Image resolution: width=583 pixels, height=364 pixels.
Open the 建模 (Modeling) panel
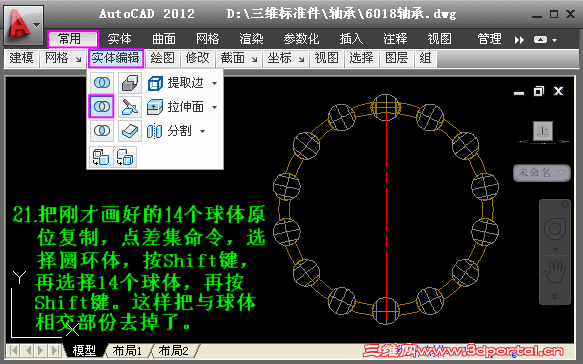[21, 58]
